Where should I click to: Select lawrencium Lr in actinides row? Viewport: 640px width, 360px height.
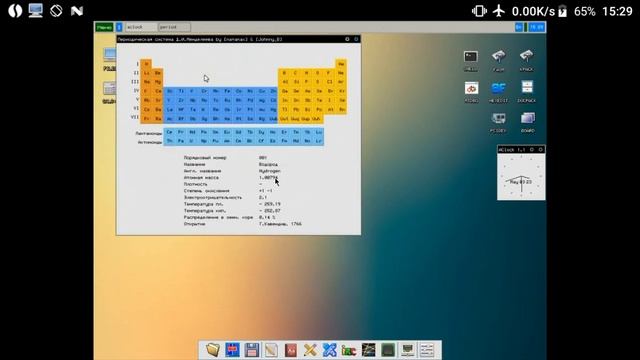(x=319, y=141)
